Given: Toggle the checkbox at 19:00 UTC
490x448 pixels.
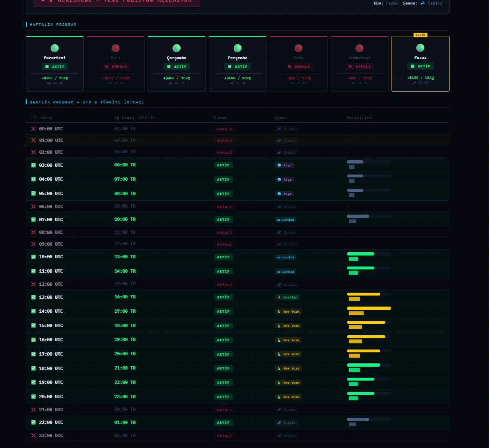Looking at the screenshot, I should coord(34,382).
